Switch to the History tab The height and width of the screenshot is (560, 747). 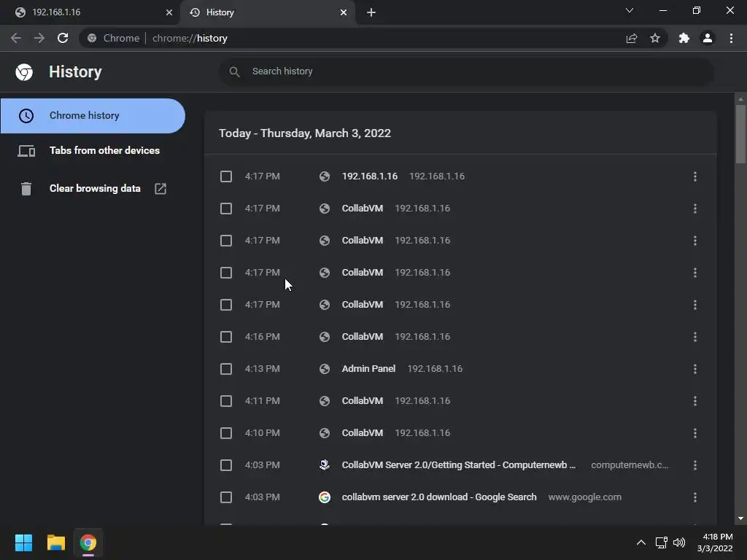(x=267, y=12)
